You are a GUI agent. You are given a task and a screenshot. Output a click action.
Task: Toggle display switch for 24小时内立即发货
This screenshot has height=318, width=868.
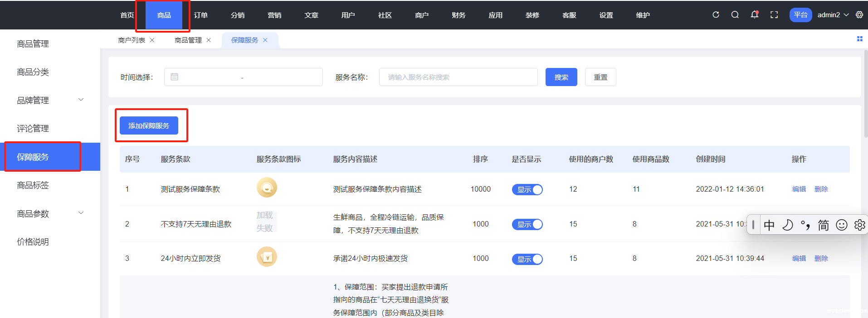tap(527, 259)
